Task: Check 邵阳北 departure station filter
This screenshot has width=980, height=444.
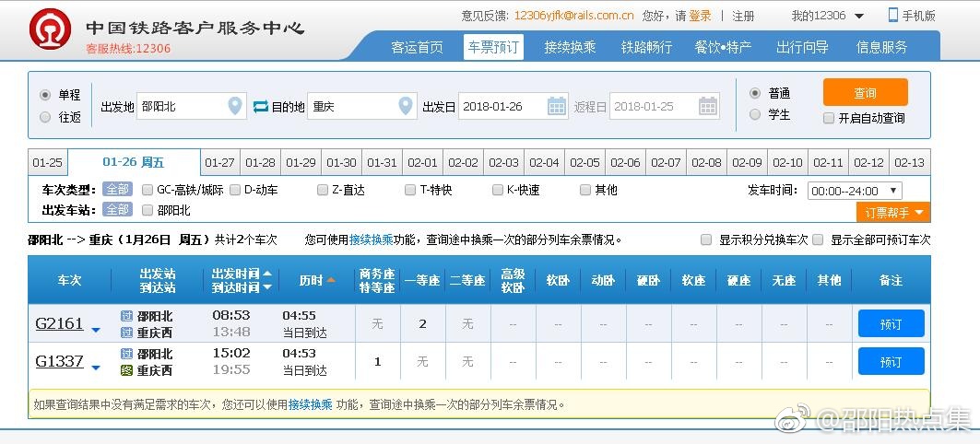Action: [x=148, y=210]
